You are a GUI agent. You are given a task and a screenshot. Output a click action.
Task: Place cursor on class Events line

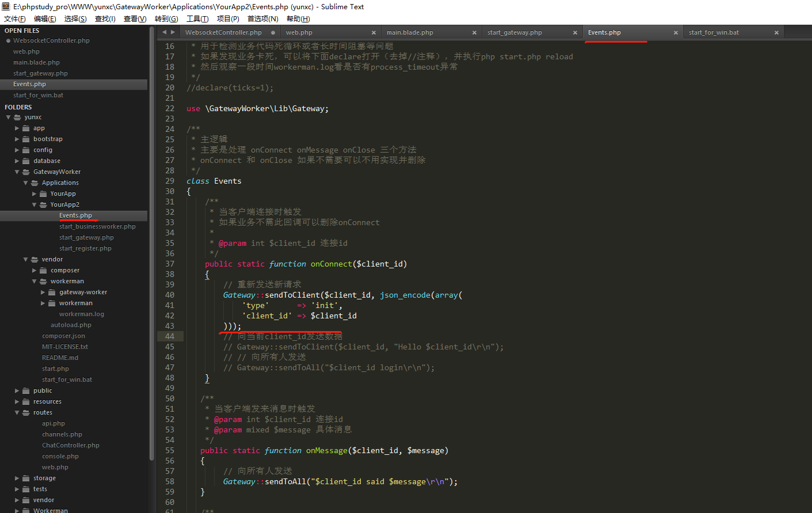pyautogui.click(x=214, y=181)
